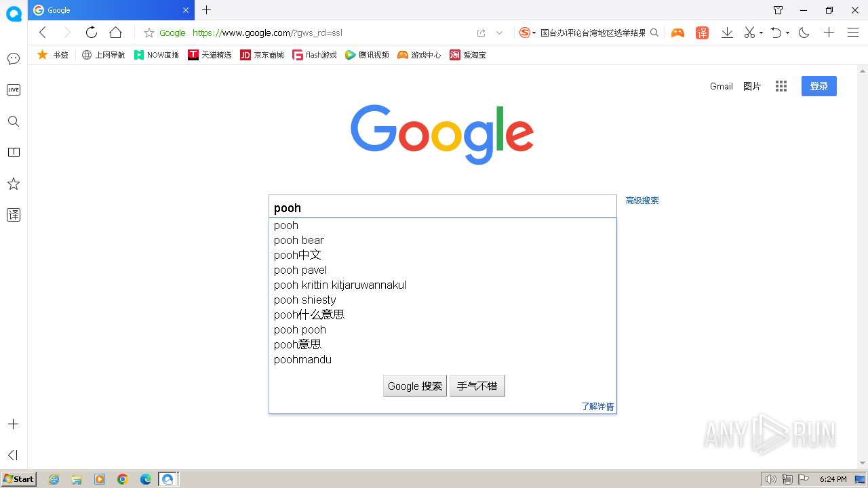Select suggestion 'poohmandu'

pos(443,359)
